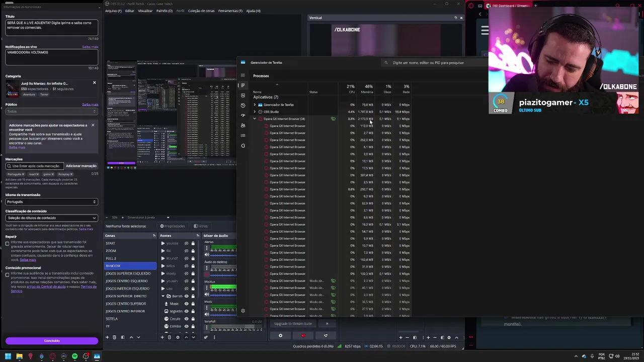Image resolution: width=644 pixels, height=362 pixels.
Task: Open Task Manager hamburger navigation menu
Action: coord(243,75)
